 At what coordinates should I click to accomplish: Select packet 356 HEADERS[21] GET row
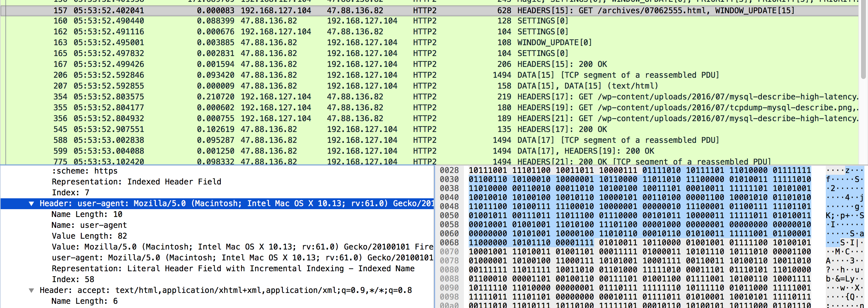429,118
